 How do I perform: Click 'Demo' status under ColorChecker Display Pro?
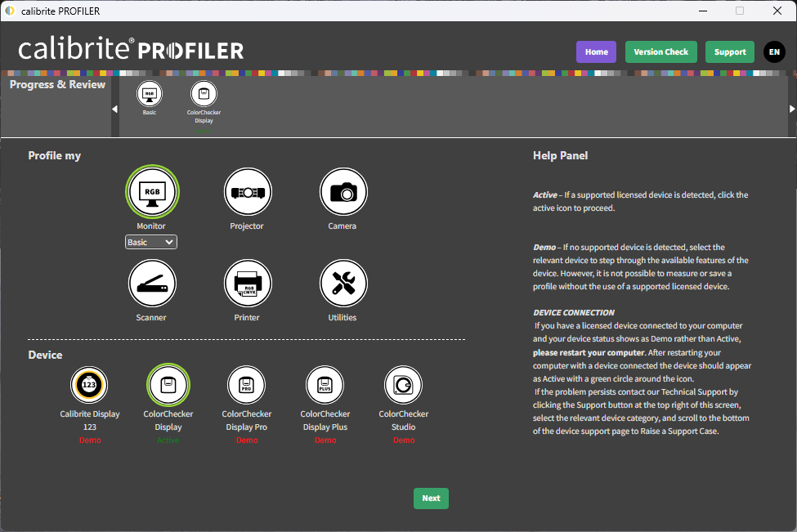pos(247,440)
